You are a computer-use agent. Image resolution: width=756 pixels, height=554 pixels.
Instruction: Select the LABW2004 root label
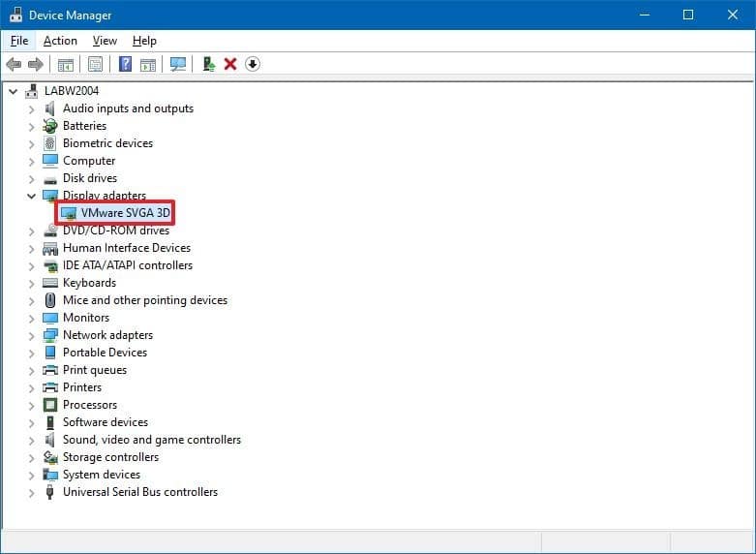pos(72,91)
